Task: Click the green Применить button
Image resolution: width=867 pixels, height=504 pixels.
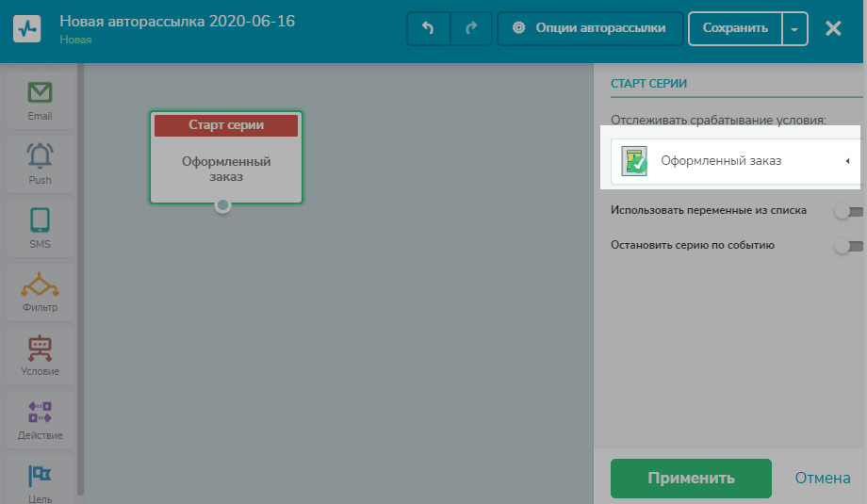Action: point(691,478)
